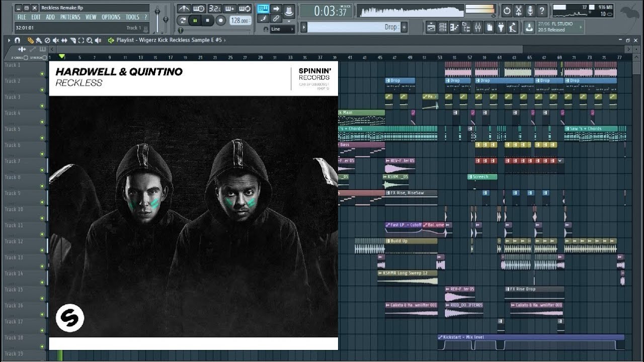Open the Drop pattern selector
The height and width of the screenshot is (362, 644).
click(354, 27)
